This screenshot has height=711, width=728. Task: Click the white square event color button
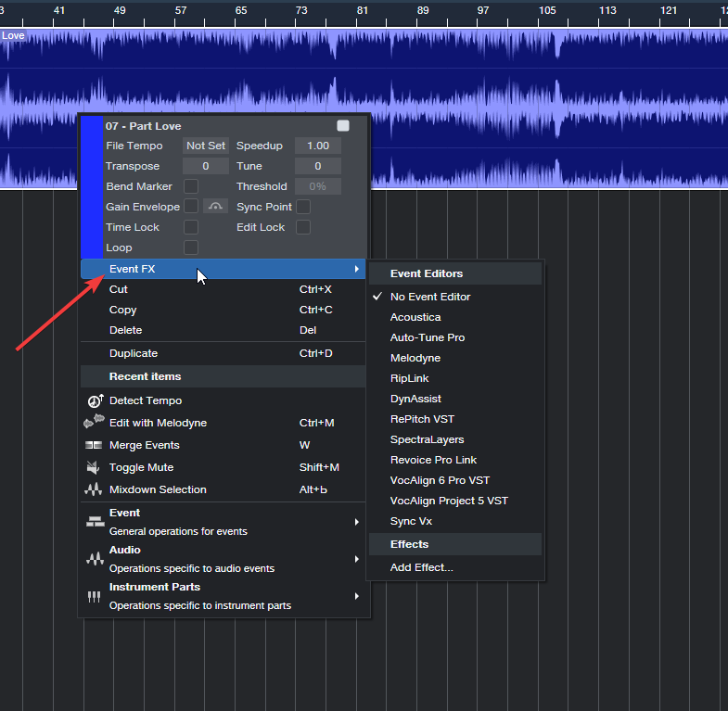pos(343,126)
